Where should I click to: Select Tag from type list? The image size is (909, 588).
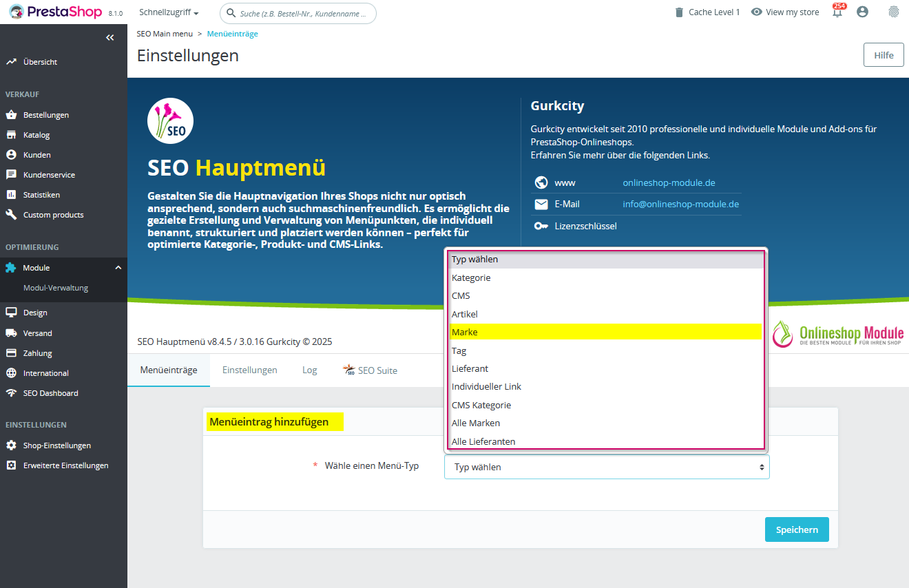pos(606,350)
